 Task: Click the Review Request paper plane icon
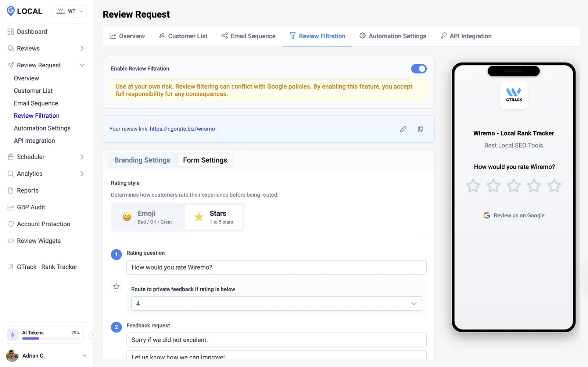(11, 65)
